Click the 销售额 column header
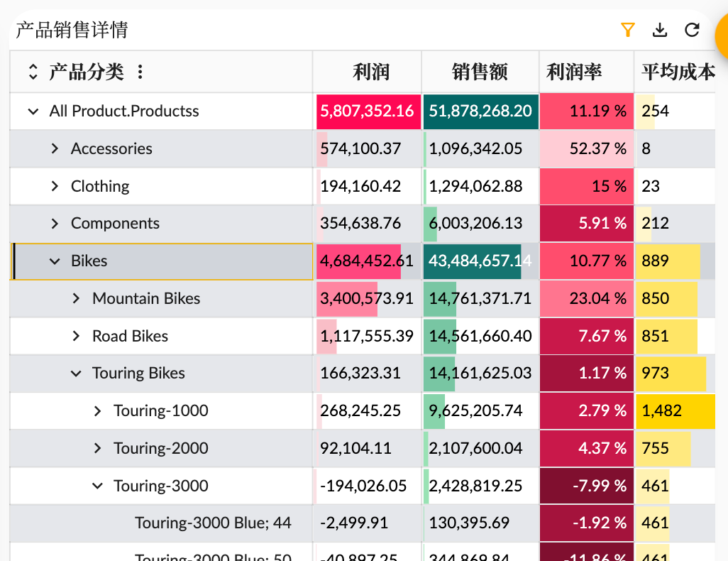This screenshot has height=561, width=728. 480,71
